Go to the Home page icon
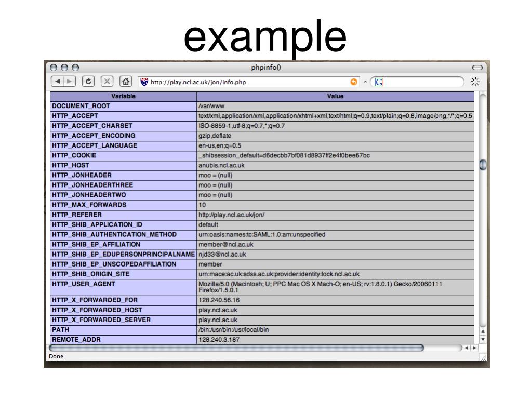The image size is (532, 399). (x=126, y=82)
